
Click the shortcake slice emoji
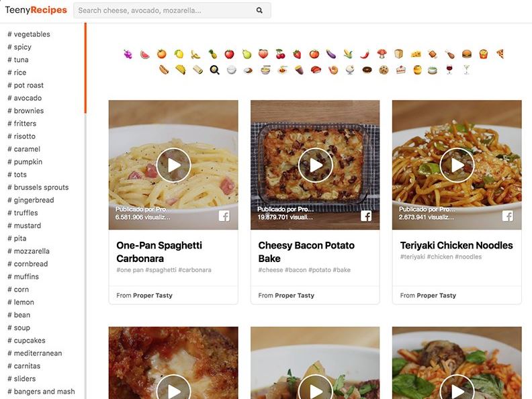pos(401,70)
